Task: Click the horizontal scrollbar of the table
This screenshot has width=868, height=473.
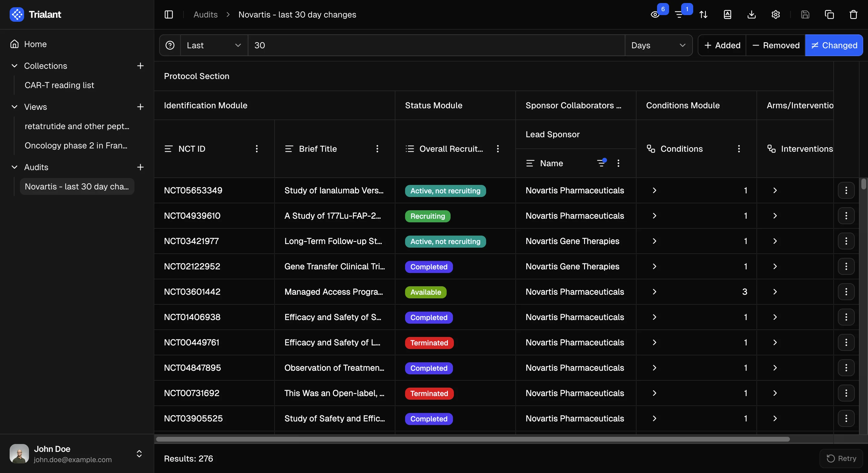Action: pos(473,439)
